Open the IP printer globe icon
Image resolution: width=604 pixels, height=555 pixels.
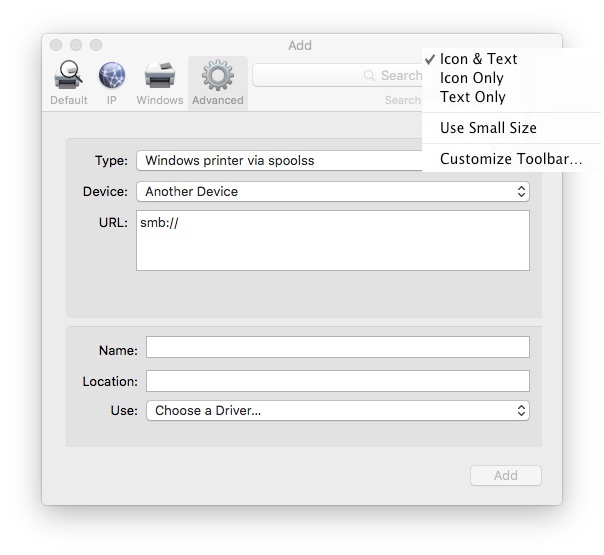112,78
